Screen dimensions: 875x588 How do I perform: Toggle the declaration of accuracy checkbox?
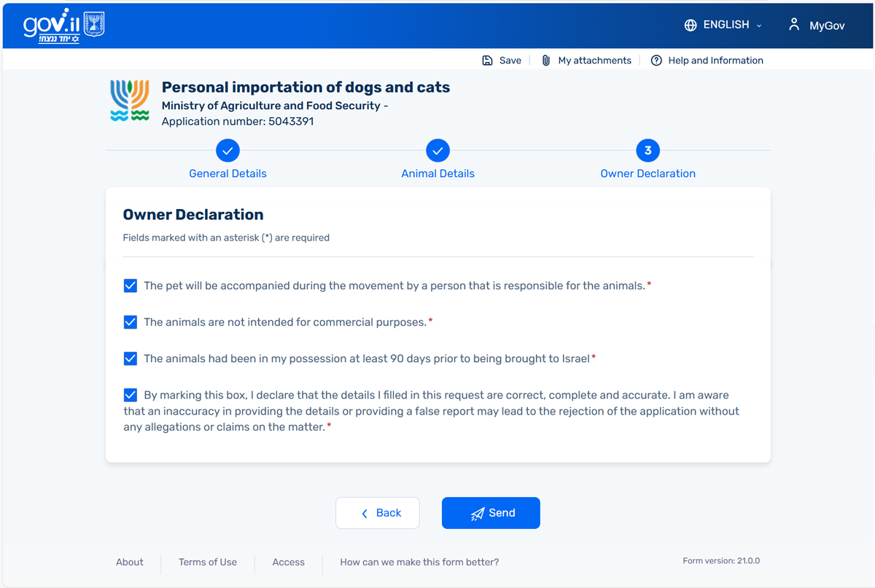click(131, 395)
